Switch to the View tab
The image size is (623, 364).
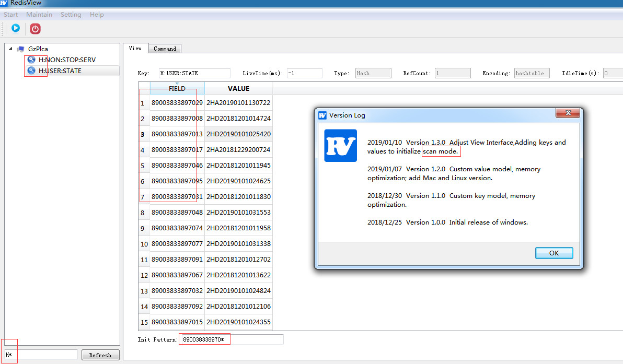pos(135,48)
